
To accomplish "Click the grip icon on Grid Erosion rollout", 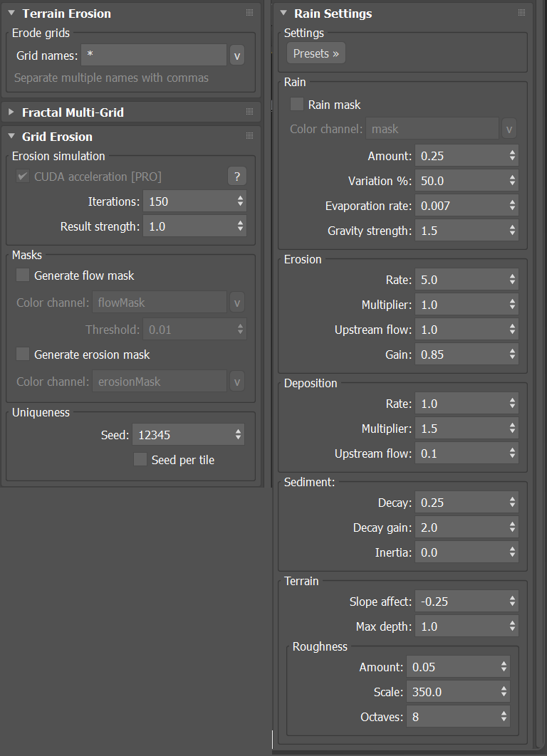I will pyautogui.click(x=249, y=136).
